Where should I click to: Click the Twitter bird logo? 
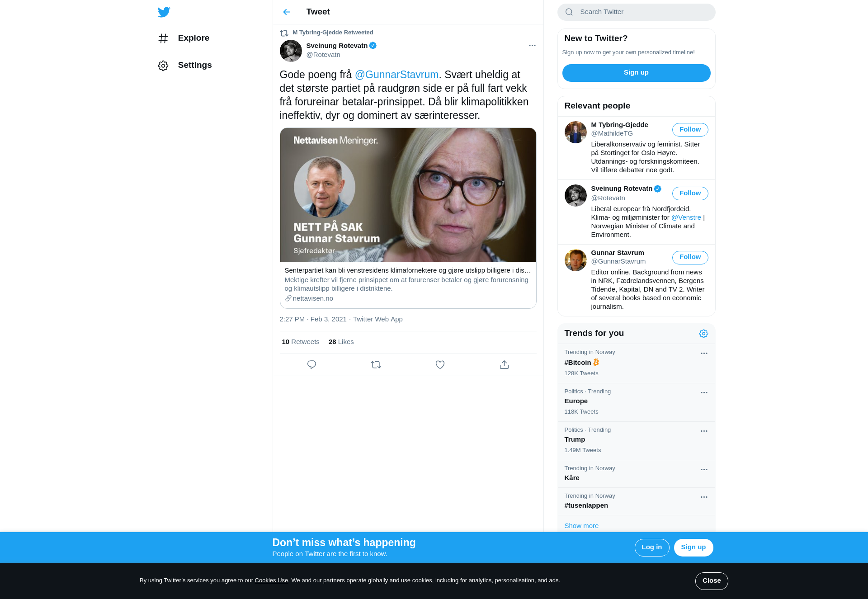[x=164, y=12]
